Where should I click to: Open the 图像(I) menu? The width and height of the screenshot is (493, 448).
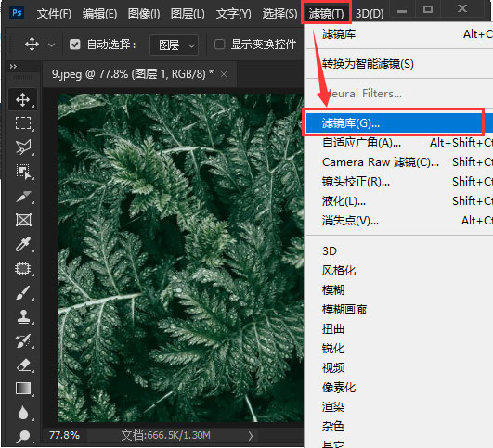point(144,14)
